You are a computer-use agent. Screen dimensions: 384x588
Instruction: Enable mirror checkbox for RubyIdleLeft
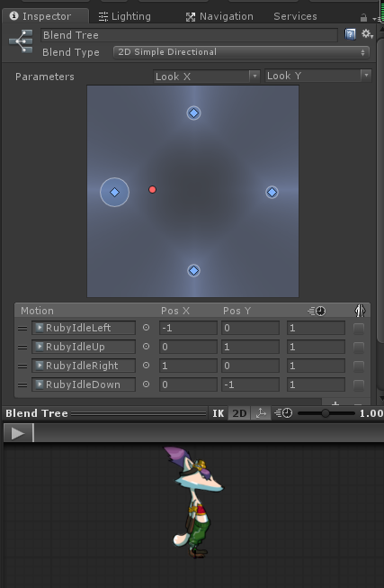pos(359,329)
